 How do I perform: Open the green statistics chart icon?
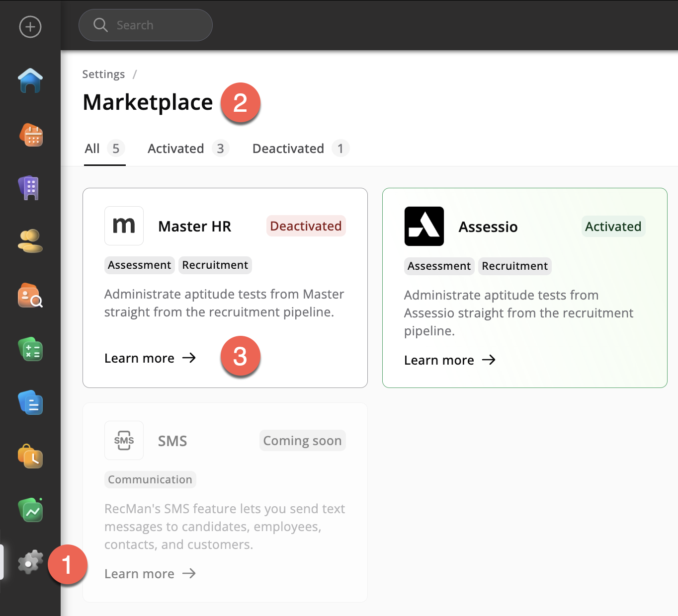coord(30,510)
